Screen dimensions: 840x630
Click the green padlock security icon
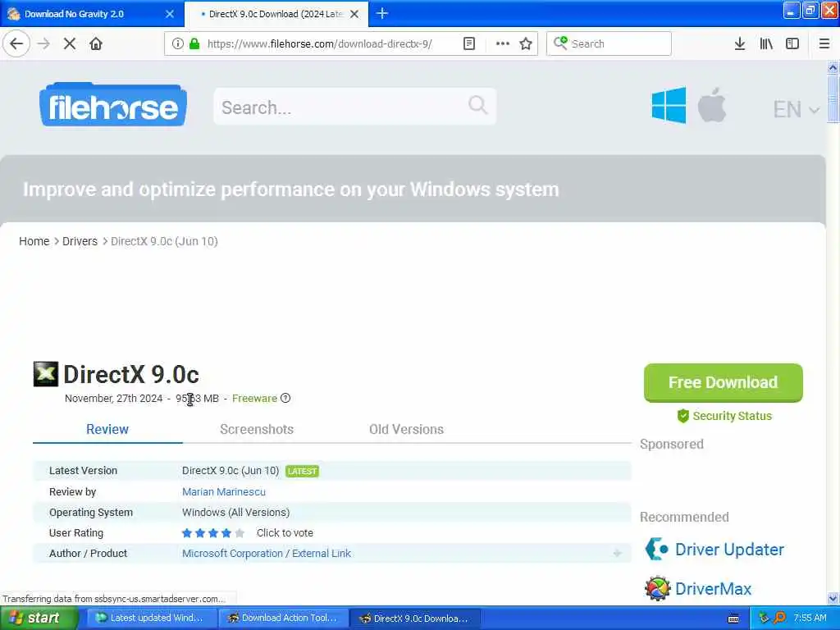pos(194,43)
